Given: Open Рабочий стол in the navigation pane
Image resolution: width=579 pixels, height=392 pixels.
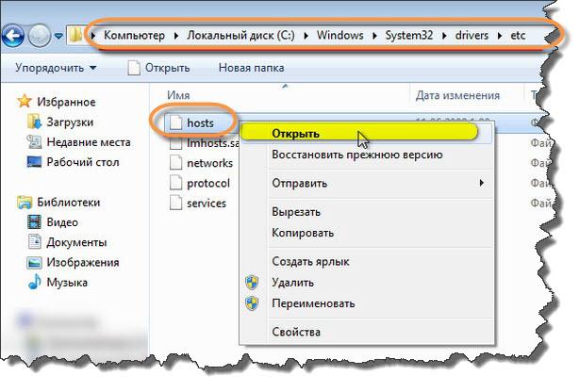Looking at the screenshot, I should click(x=83, y=162).
